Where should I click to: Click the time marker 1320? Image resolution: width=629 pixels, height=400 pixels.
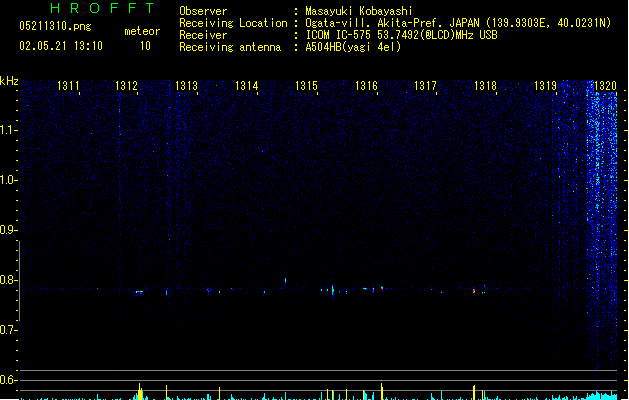pos(605,86)
